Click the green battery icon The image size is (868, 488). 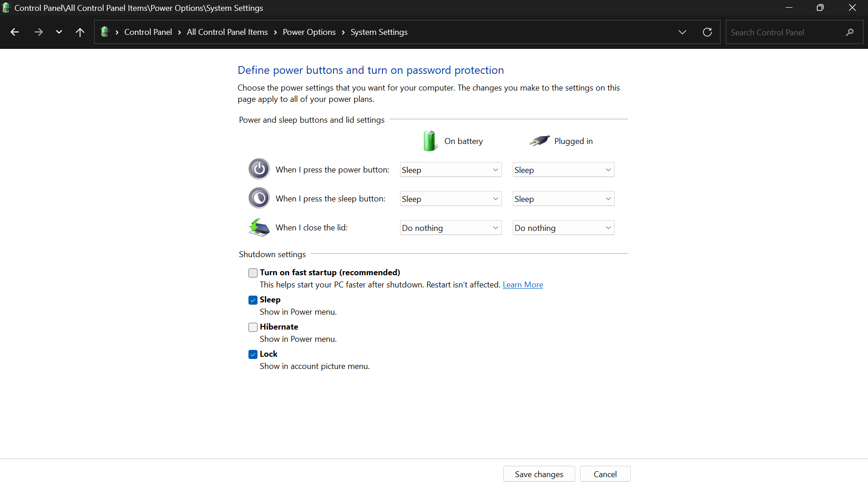(429, 141)
